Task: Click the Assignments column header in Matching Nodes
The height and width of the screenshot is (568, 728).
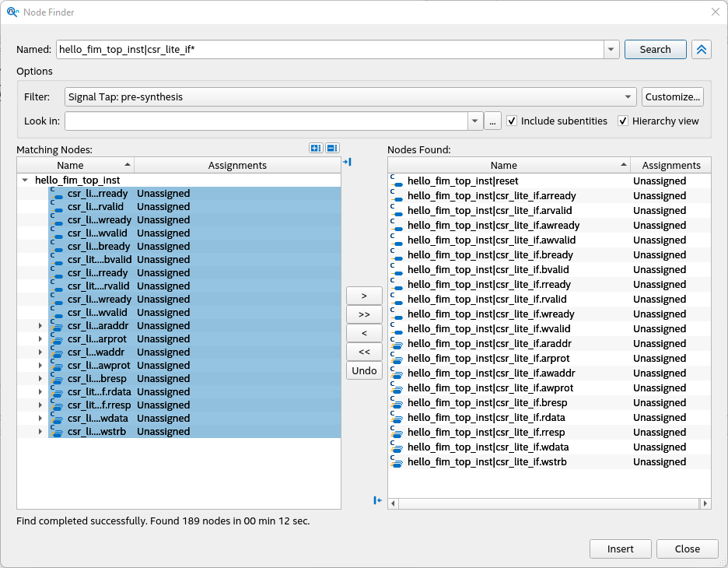Action: [237, 165]
